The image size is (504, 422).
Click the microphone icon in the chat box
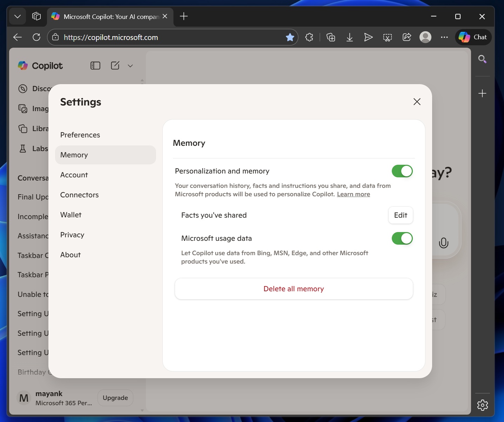[x=443, y=243]
